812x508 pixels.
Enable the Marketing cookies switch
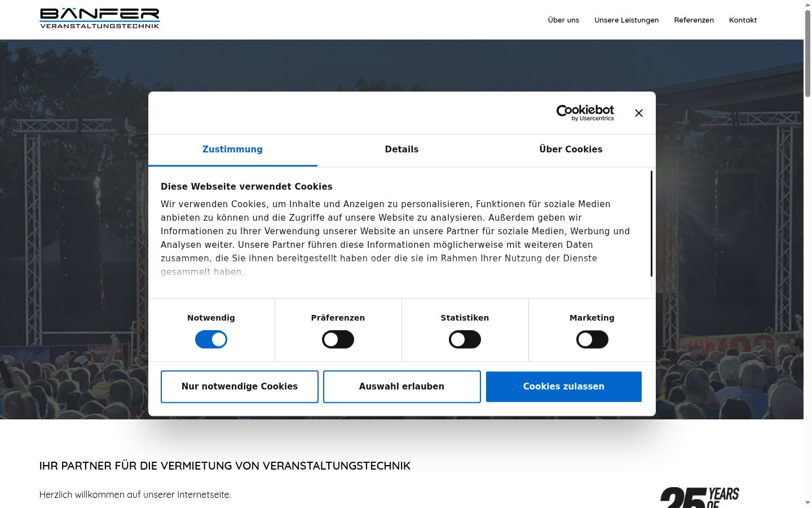point(592,339)
